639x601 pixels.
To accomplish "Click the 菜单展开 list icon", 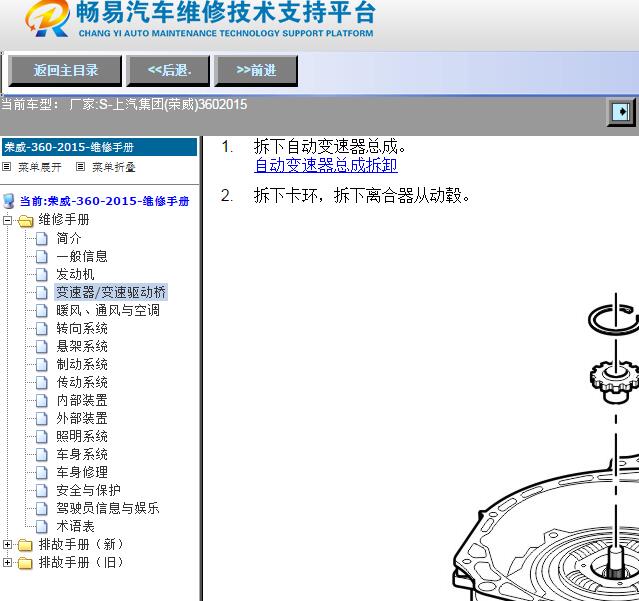I will 7,166.
